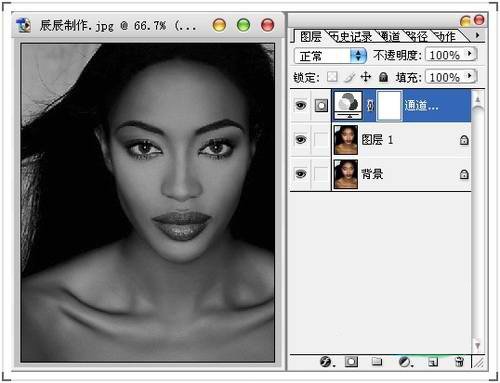Select the channel mixer adjustment thumbnail
The image size is (500, 383).
pos(348,105)
